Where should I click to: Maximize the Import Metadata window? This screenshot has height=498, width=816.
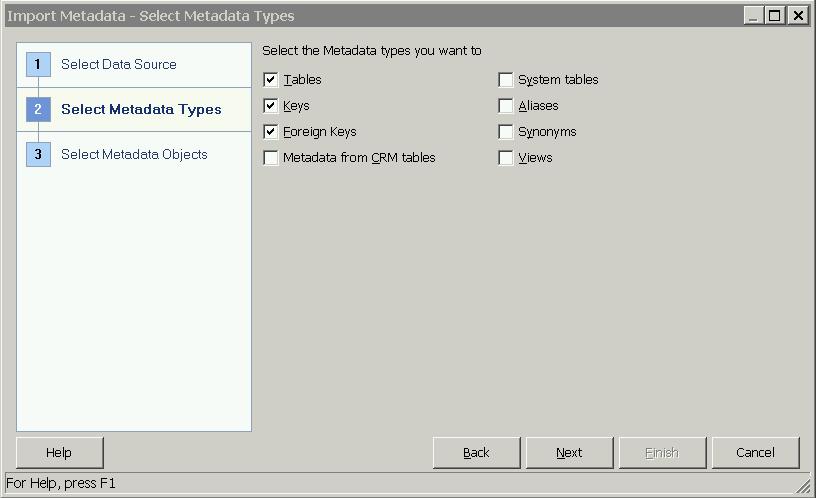tap(775, 15)
